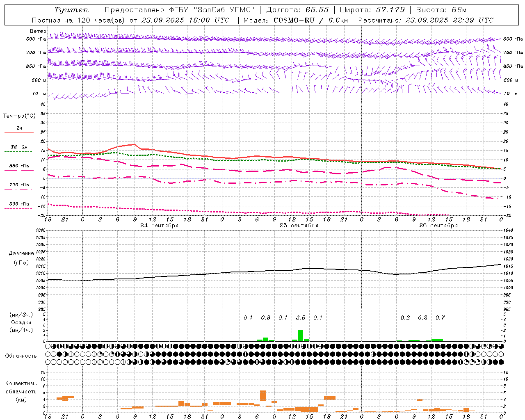
Task: Click 'Рассчитано: 23.09.2025 22:39 UTC' timestamp
Action: [x=426, y=20]
